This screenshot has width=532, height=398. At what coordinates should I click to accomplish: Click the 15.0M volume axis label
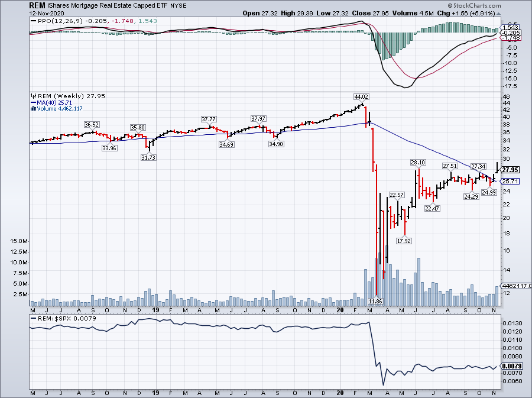pyautogui.click(x=19, y=241)
